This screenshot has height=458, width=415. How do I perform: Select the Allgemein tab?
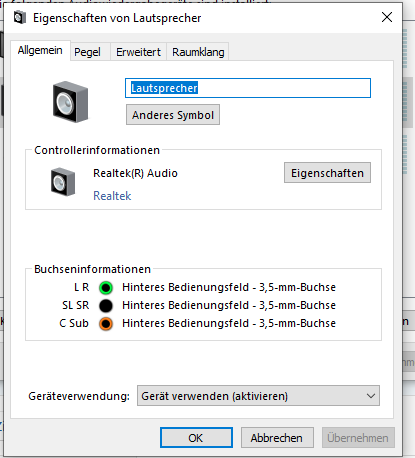pos(40,51)
